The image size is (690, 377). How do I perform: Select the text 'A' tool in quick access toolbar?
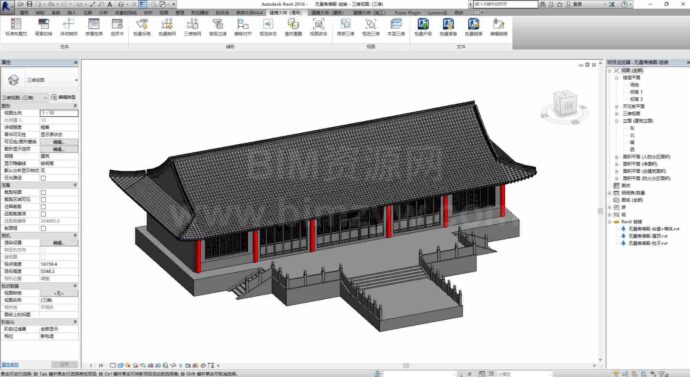(x=110, y=4)
